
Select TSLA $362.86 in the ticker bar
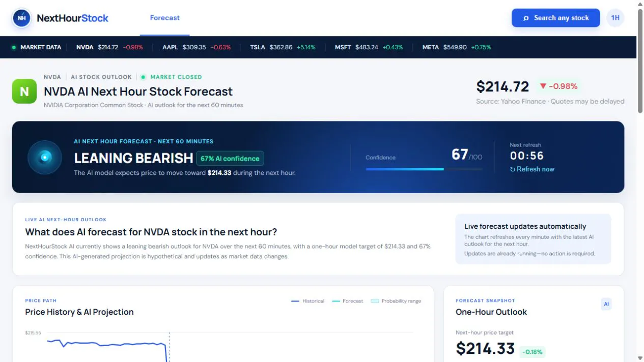coord(283,47)
